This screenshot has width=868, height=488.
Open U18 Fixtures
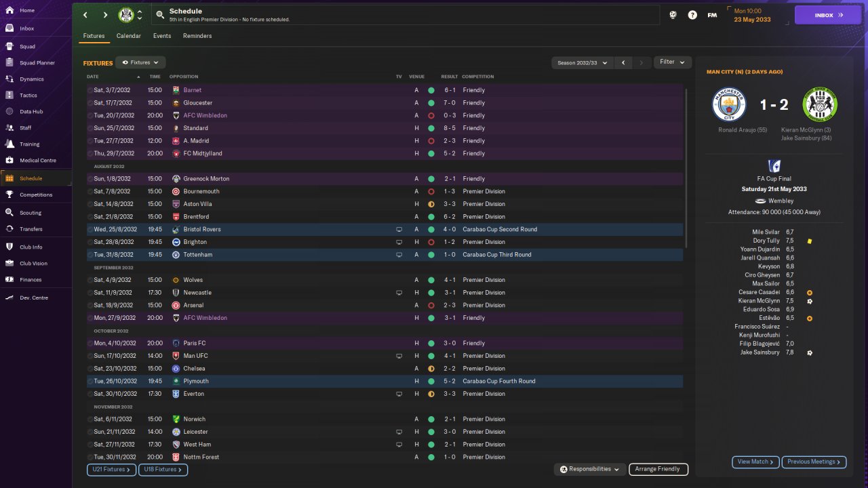(163, 469)
